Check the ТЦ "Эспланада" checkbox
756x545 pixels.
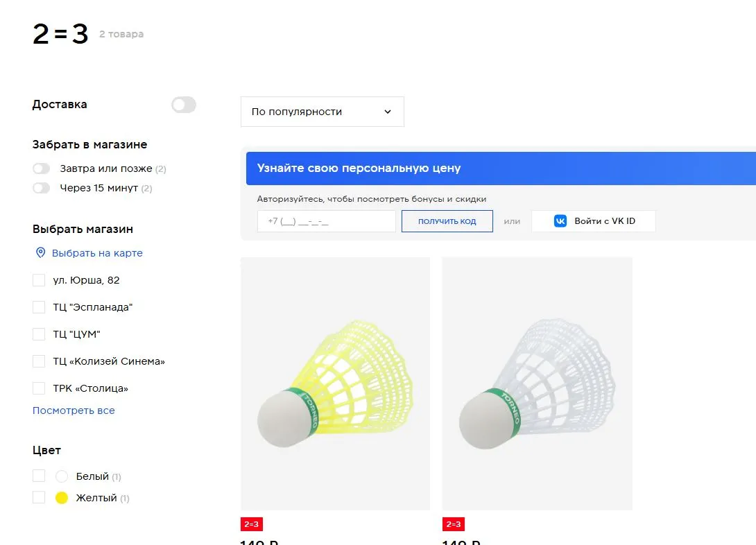(39, 307)
